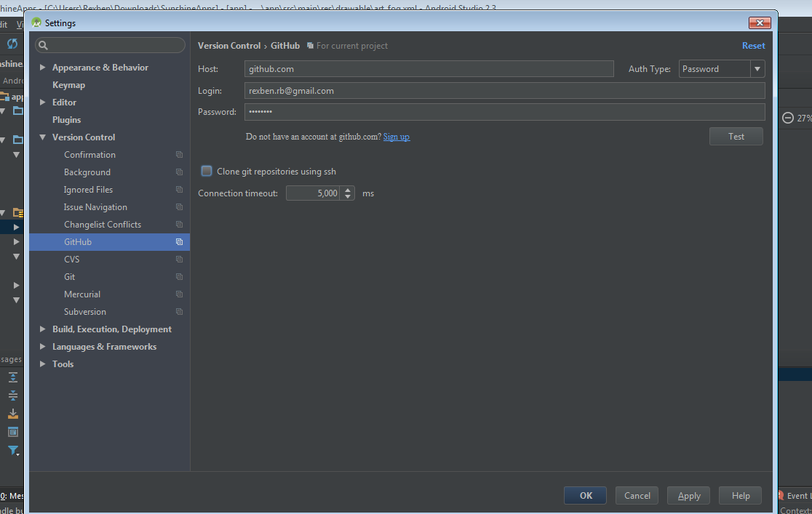Viewport: 812px width, 514px height.
Task: Click the Reset link
Action: click(x=754, y=46)
